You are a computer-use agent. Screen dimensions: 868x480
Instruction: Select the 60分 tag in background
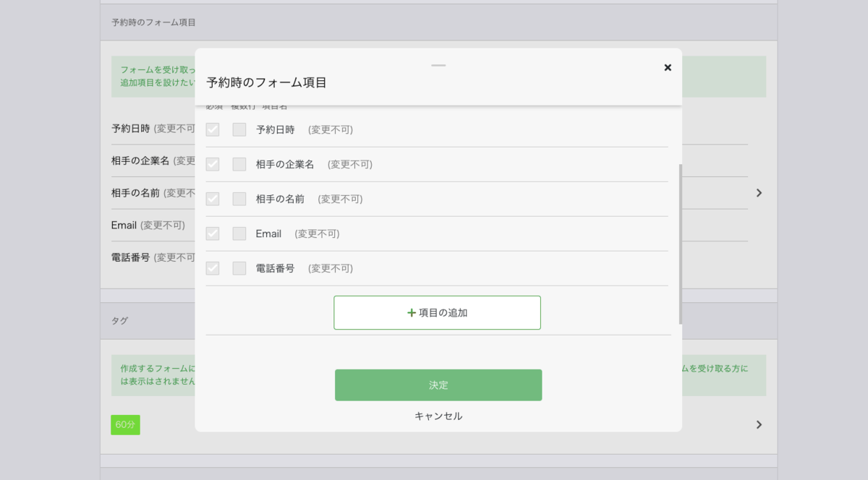tap(125, 424)
